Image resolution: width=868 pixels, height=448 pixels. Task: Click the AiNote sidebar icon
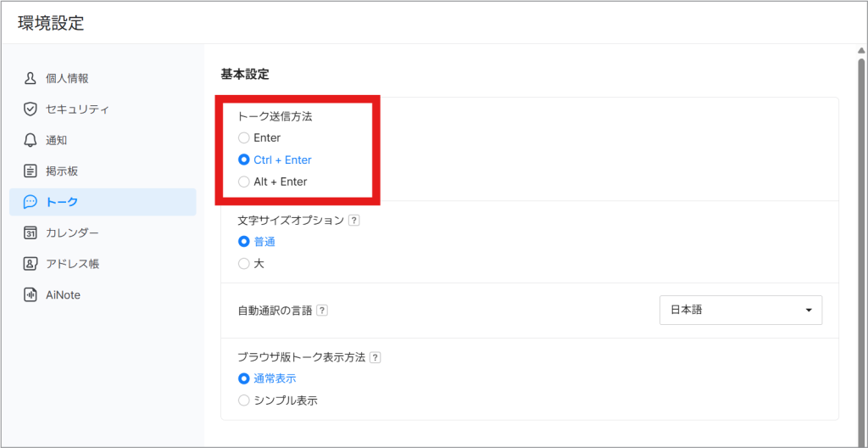tap(31, 294)
